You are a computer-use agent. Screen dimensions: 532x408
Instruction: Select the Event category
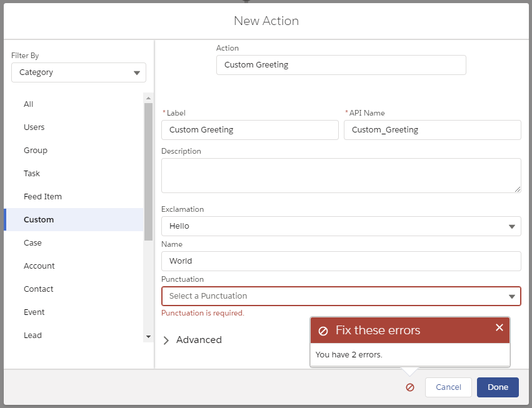(74, 312)
